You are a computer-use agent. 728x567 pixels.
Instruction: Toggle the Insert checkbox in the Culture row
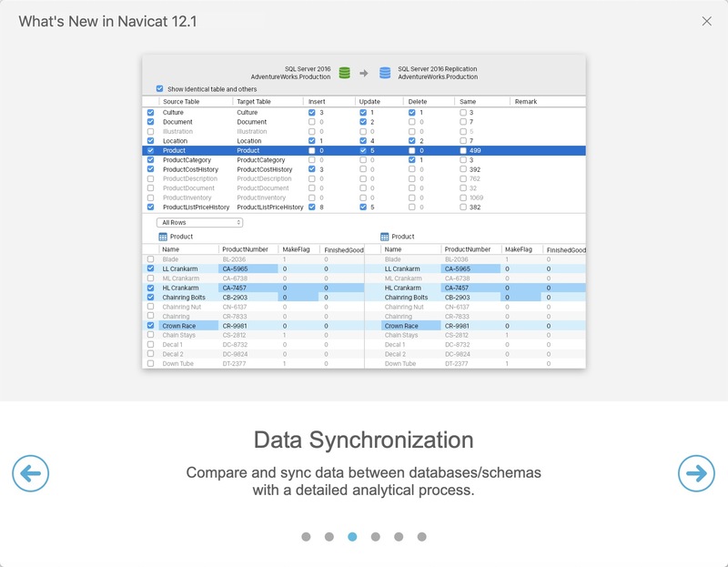point(311,112)
